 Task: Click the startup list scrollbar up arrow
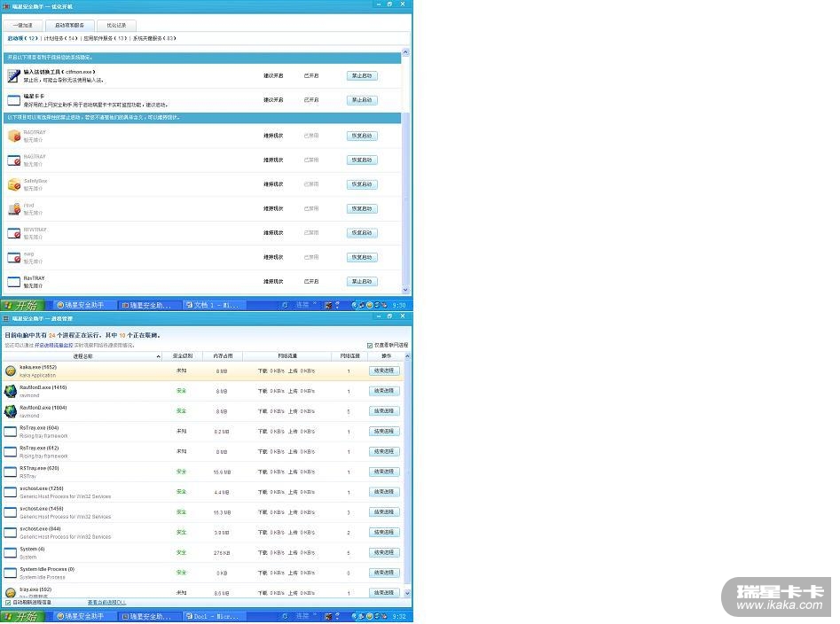[405, 52]
